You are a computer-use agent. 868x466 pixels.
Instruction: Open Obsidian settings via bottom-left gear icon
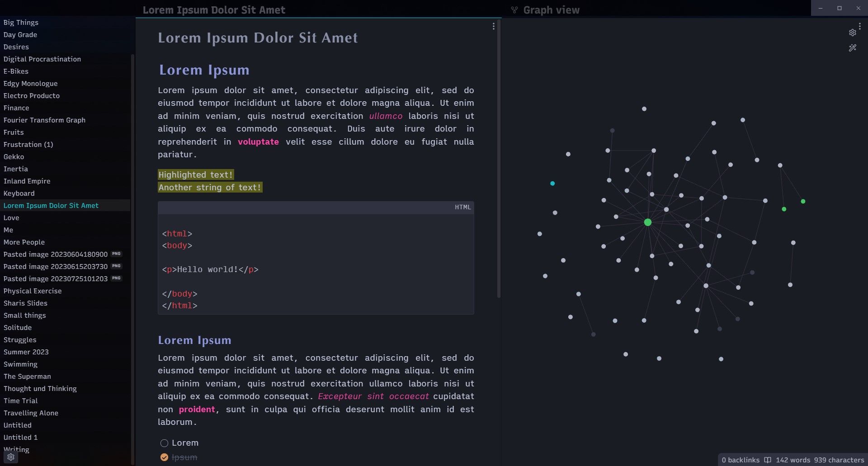point(11,457)
